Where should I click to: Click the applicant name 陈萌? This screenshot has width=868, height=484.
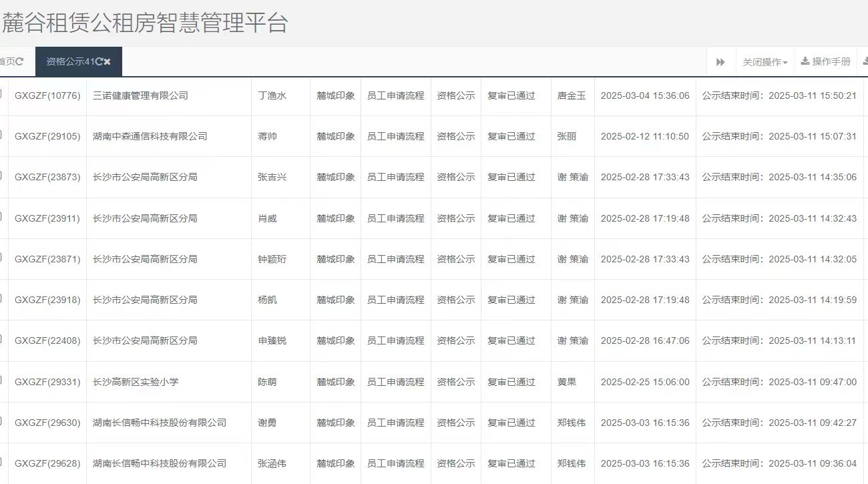coord(270,381)
